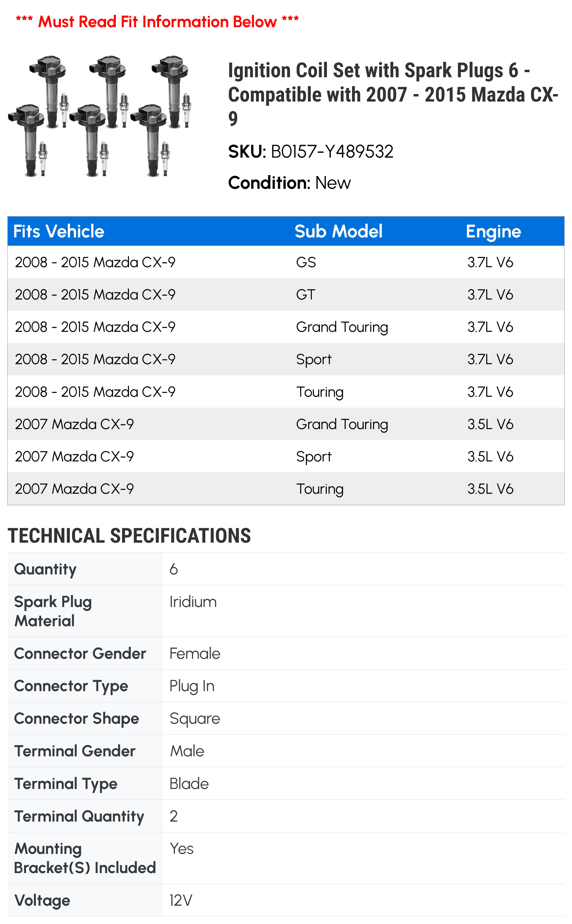Click the Terminal Type Blade value
Image resolution: width=572 pixels, height=924 pixels.
189,783
